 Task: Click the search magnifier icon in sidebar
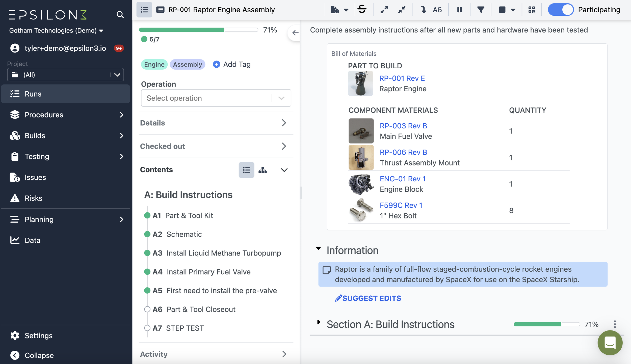coord(120,15)
